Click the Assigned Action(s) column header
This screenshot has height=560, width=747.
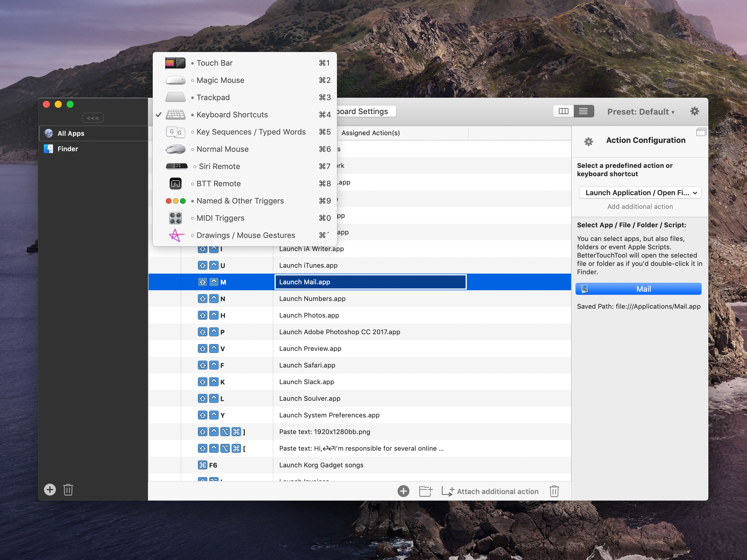[x=371, y=133]
